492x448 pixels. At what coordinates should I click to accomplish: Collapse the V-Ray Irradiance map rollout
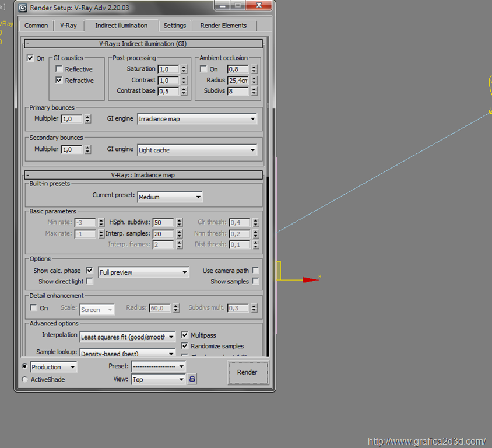click(x=143, y=175)
